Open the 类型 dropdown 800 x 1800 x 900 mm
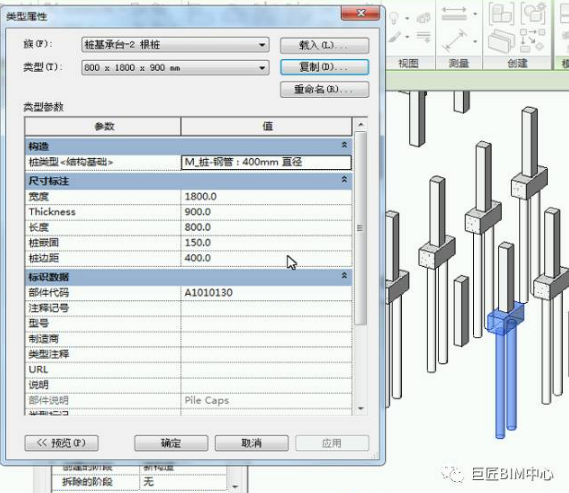This screenshot has height=493, width=569. pyautogui.click(x=175, y=68)
